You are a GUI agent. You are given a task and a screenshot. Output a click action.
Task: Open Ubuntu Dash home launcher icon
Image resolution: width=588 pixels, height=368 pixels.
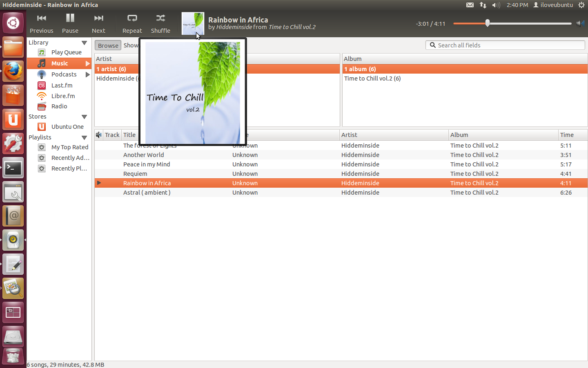tap(13, 23)
